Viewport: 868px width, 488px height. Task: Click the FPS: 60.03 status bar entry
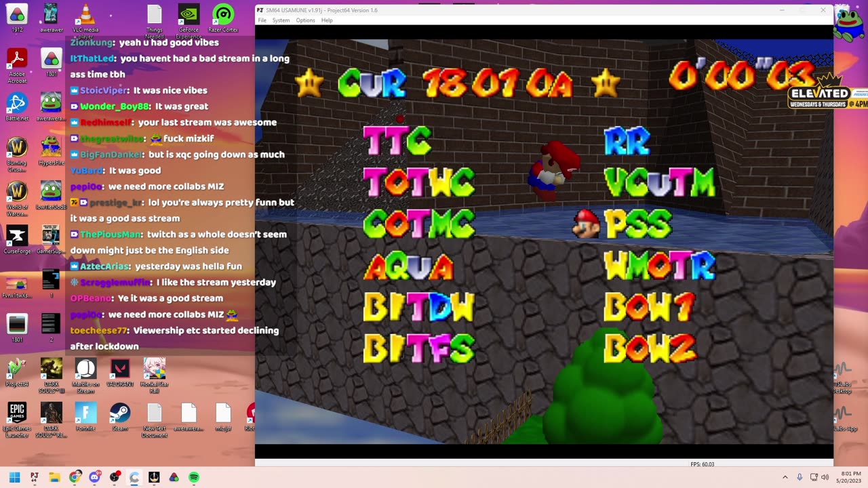point(702,464)
